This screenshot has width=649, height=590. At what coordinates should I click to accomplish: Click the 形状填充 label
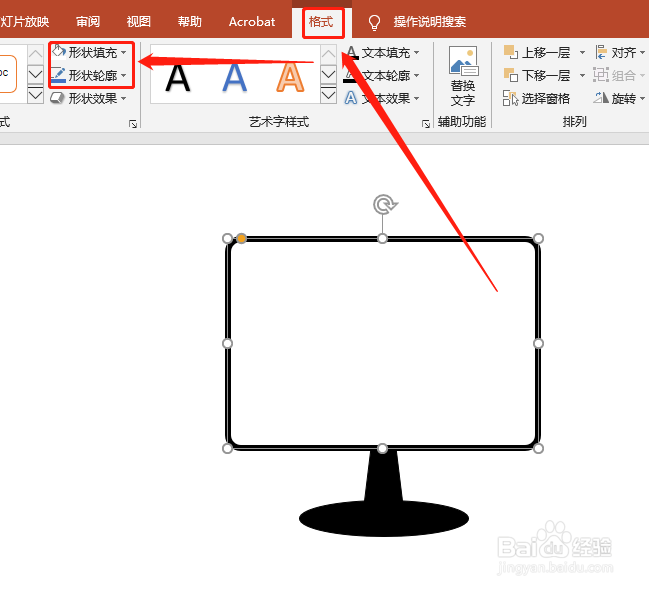pos(93,53)
